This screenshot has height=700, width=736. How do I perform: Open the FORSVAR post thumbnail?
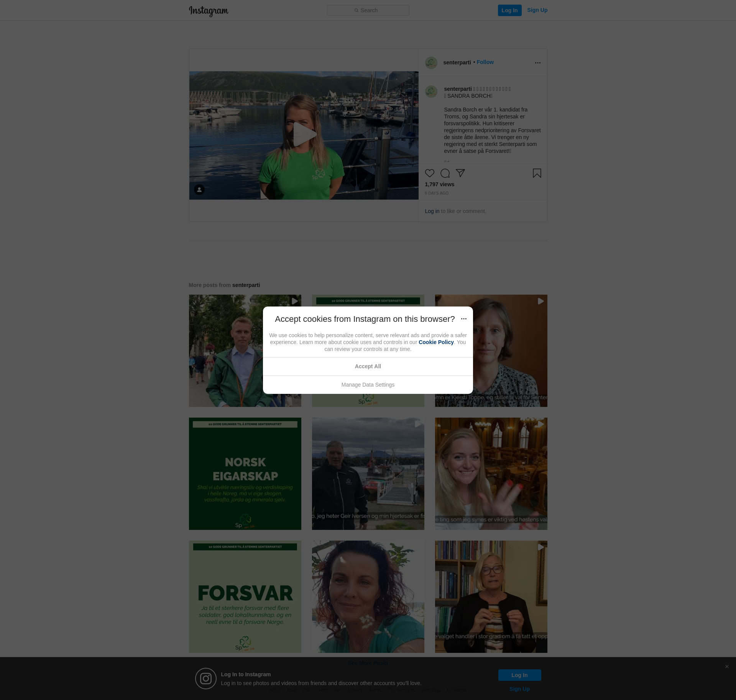(x=245, y=597)
